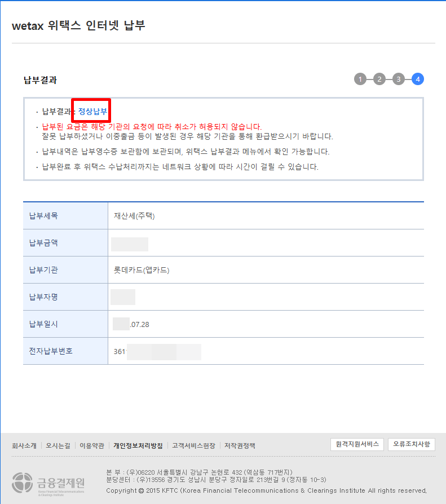The height and width of the screenshot is (504, 446).
Task: Click the .07.28 date value
Action: point(140,325)
